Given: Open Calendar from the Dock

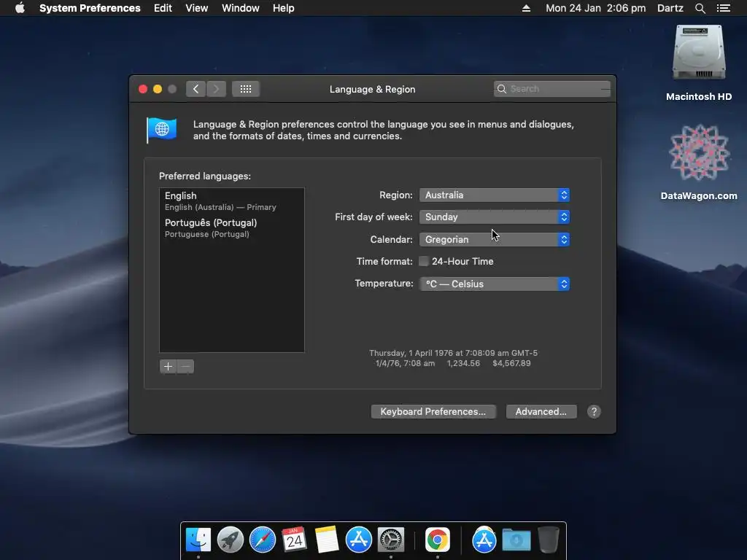Looking at the screenshot, I should tap(294, 540).
